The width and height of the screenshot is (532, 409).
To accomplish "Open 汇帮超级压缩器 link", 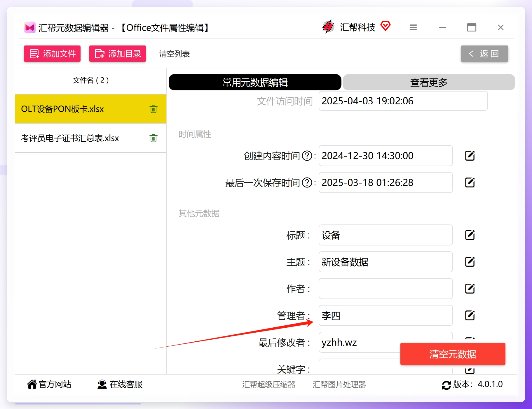I will pos(268,385).
